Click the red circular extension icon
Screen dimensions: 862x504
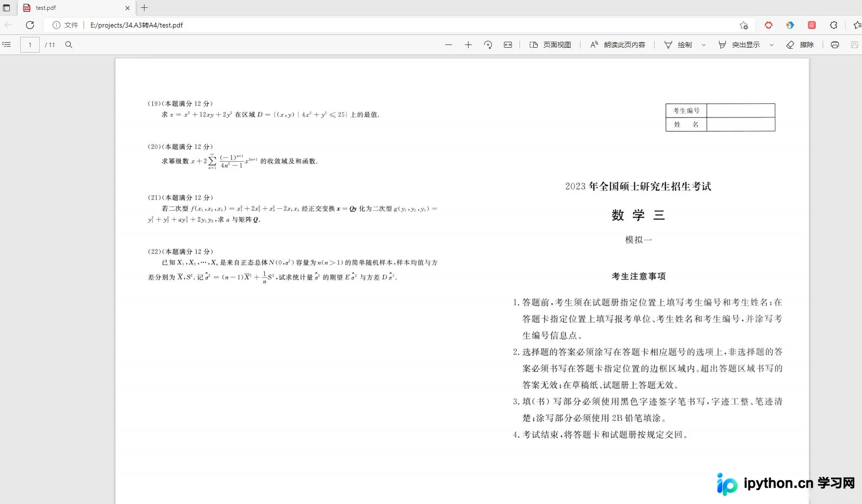tap(769, 25)
